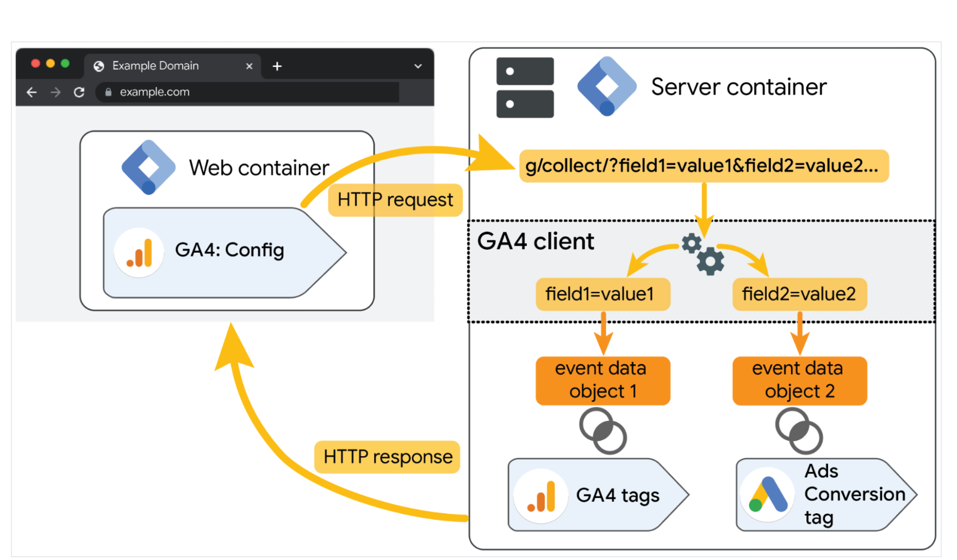
Task: Click the server rack icon
Action: coord(525,88)
